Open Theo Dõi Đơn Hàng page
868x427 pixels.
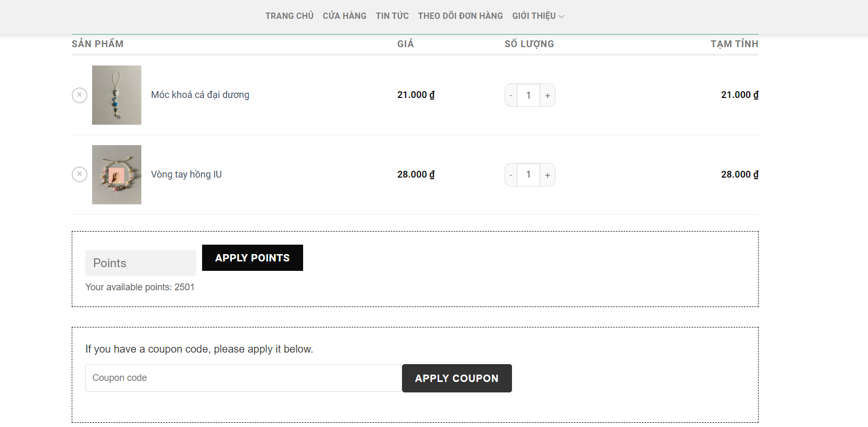(460, 16)
